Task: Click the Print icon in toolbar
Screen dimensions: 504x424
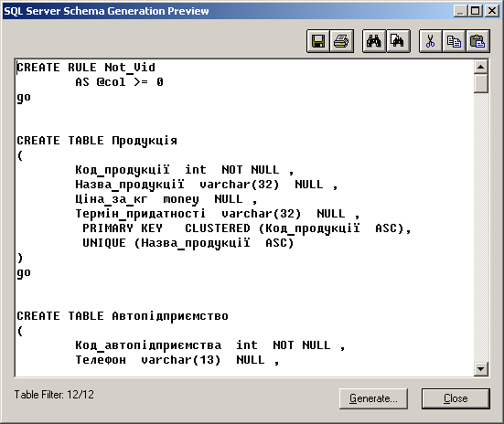Action: tap(341, 41)
